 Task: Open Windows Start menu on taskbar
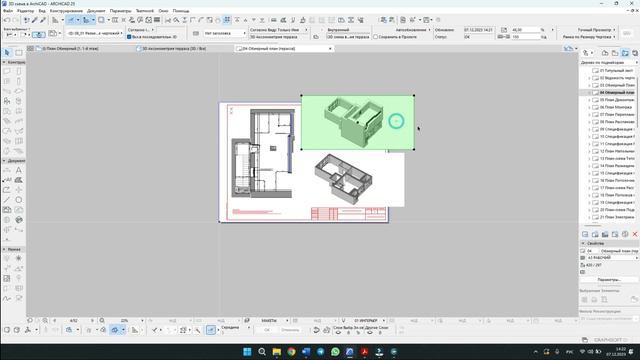(x=247, y=351)
